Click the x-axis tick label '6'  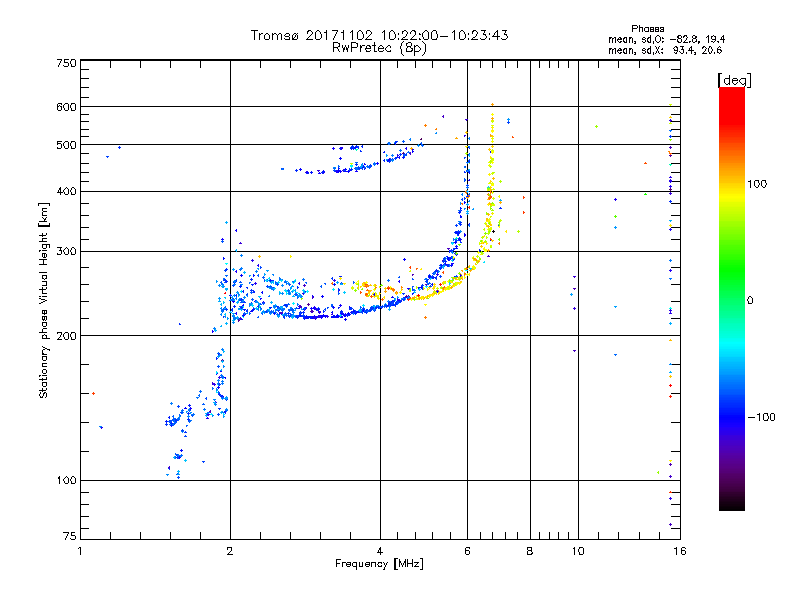pyautogui.click(x=467, y=551)
